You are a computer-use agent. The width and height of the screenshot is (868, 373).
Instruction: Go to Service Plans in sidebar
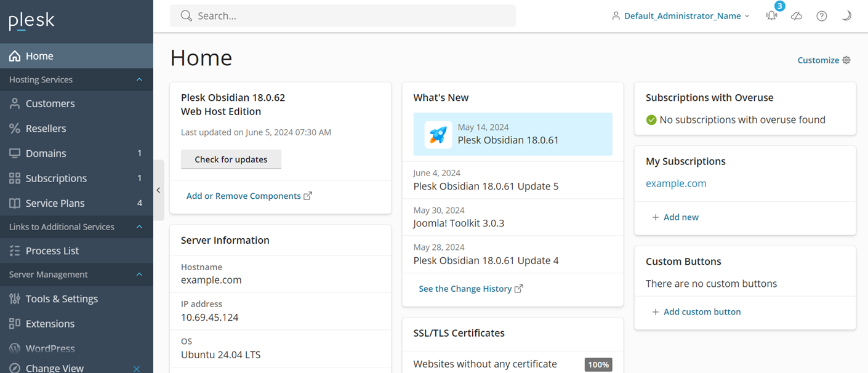click(55, 203)
